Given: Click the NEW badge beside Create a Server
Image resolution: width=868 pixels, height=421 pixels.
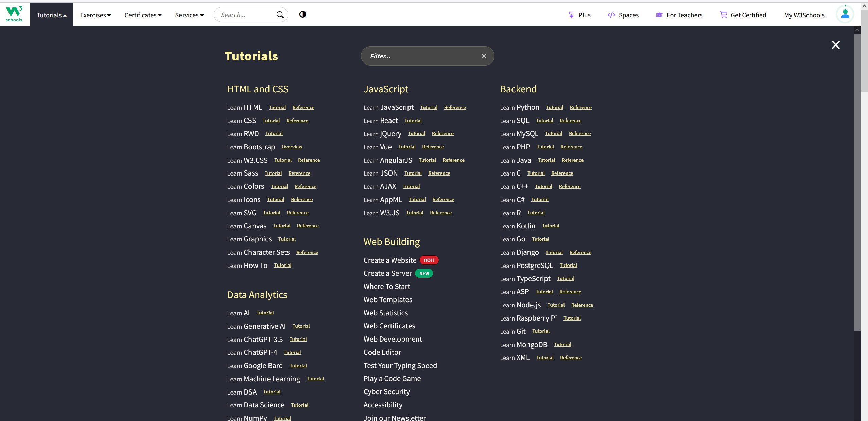Looking at the screenshot, I should (424, 273).
